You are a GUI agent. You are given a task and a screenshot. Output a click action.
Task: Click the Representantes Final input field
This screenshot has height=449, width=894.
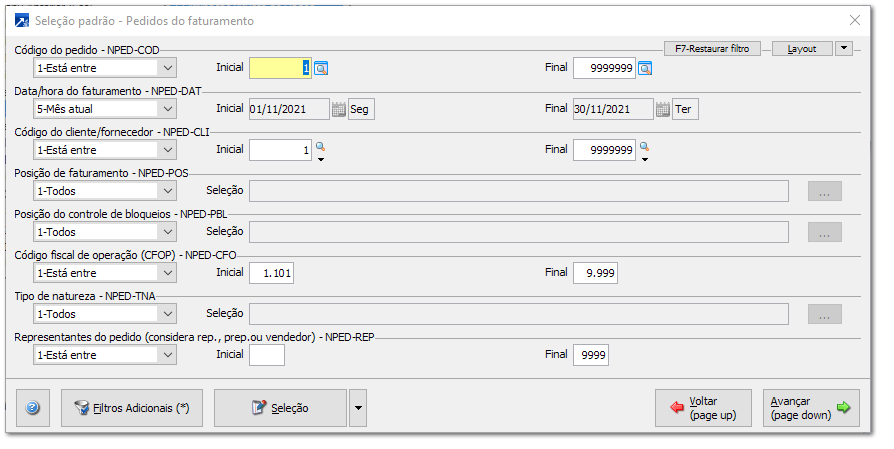pyautogui.click(x=591, y=354)
